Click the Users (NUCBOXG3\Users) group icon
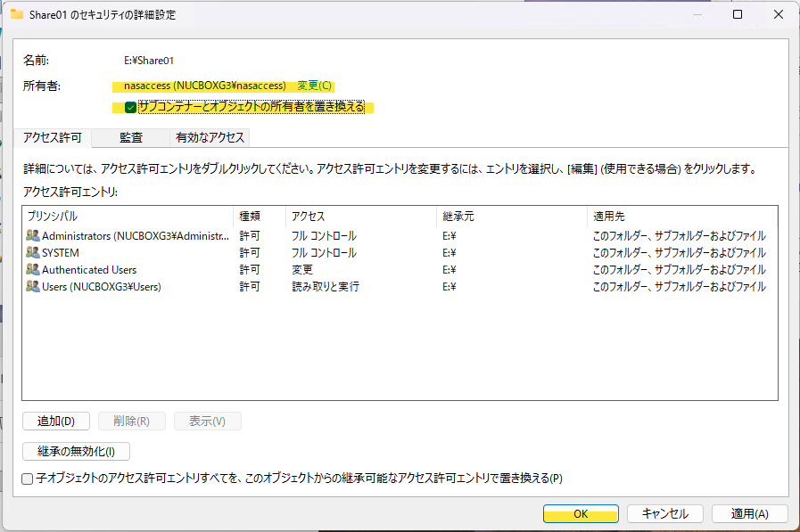Screen dimensions: 800x532 [33, 287]
